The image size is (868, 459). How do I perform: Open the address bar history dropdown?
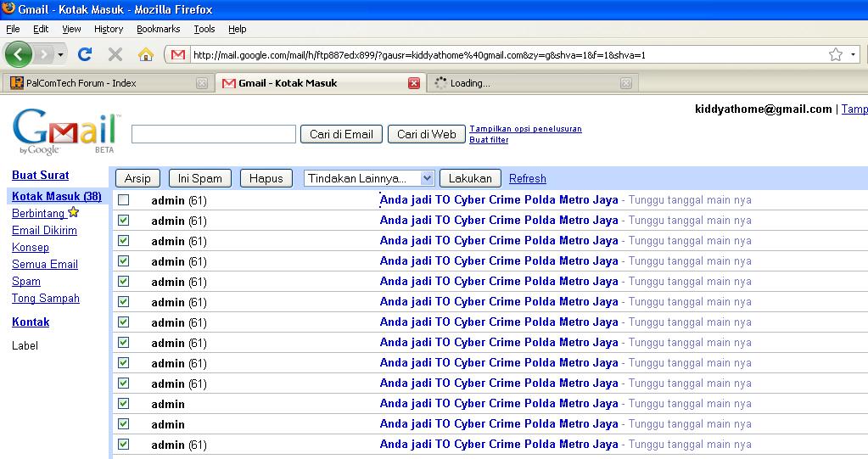pyautogui.click(x=853, y=54)
